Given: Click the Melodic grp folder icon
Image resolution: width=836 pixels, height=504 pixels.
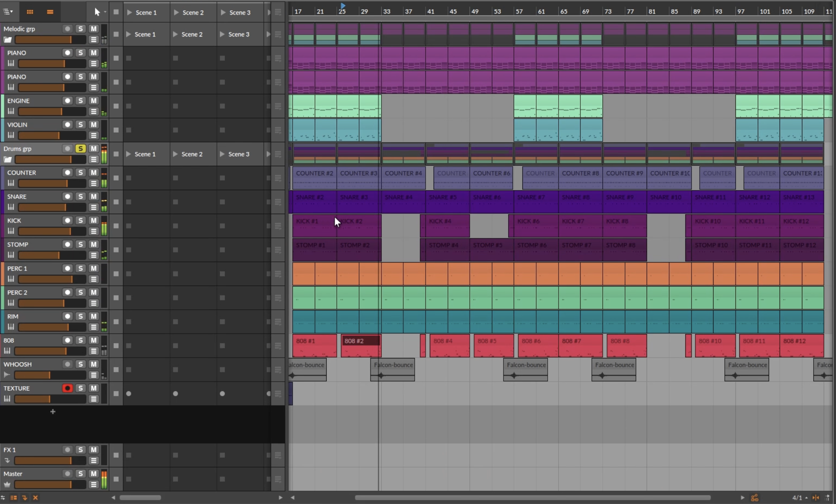Looking at the screenshot, I should 8,40.
